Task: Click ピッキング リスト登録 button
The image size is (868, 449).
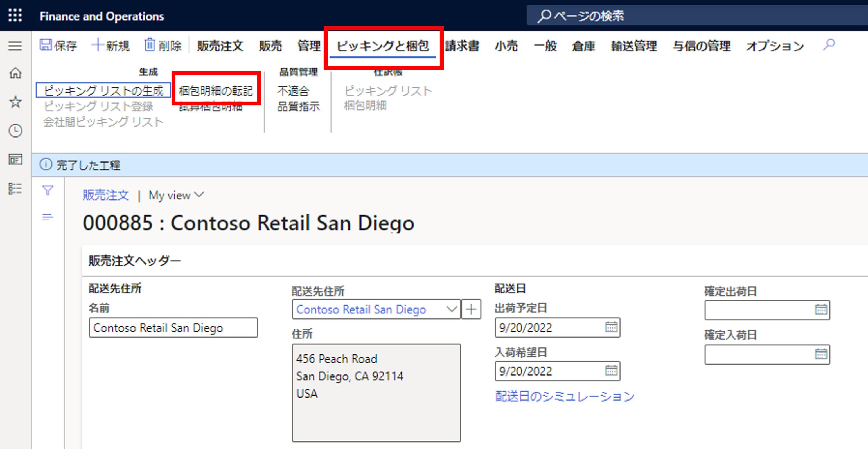Action: coord(98,106)
